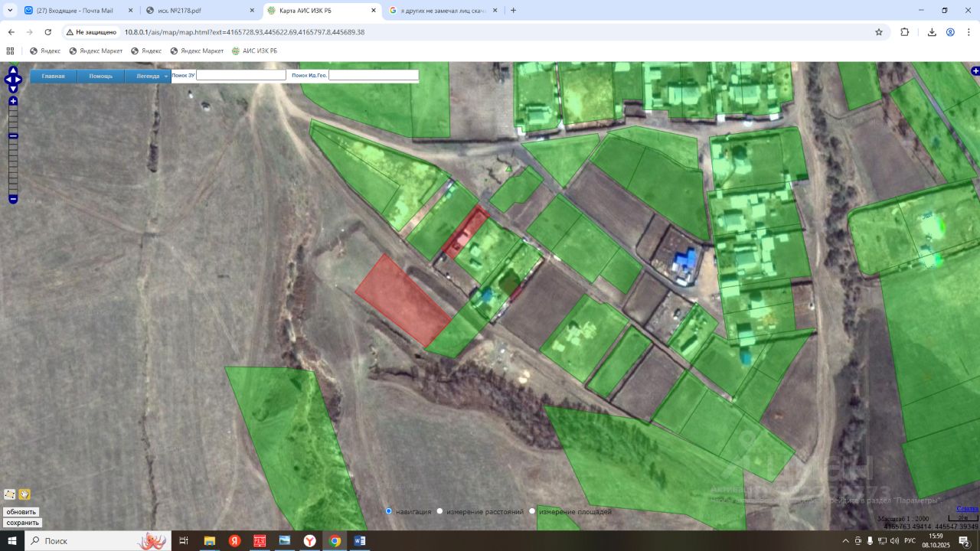Open the Windows Start menu
The height and width of the screenshot is (551, 980).
pos(12,541)
